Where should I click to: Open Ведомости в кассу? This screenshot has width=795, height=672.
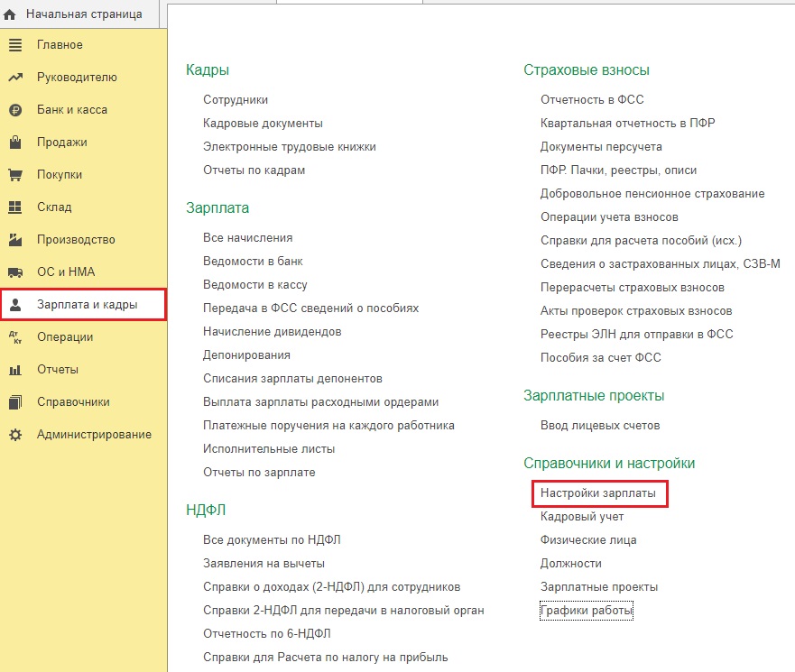click(x=255, y=285)
